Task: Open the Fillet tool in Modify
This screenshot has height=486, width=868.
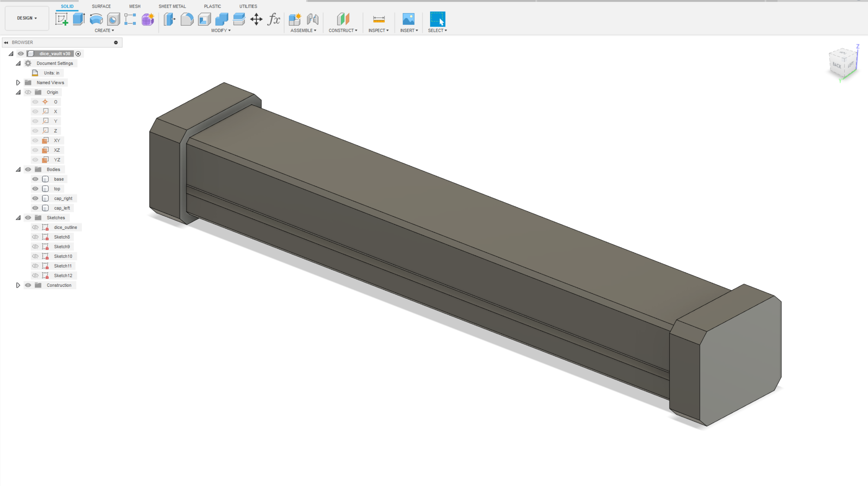Action: (x=187, y=20)
